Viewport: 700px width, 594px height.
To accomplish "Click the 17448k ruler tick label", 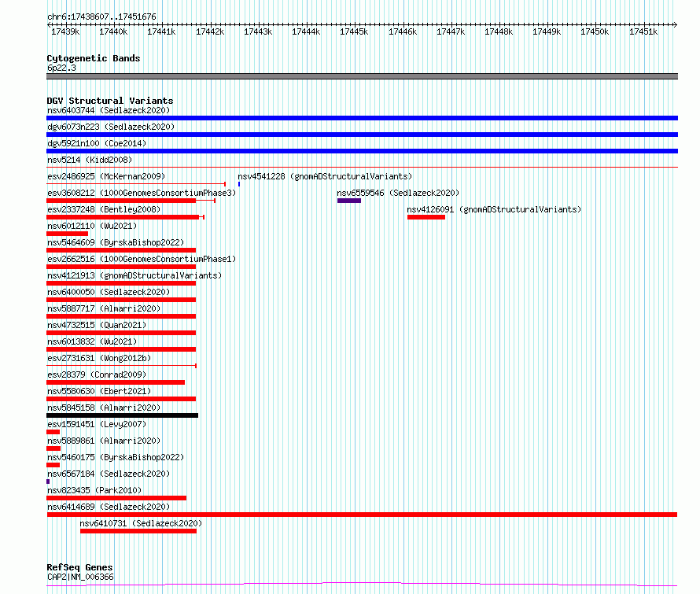I will (499, 31).
